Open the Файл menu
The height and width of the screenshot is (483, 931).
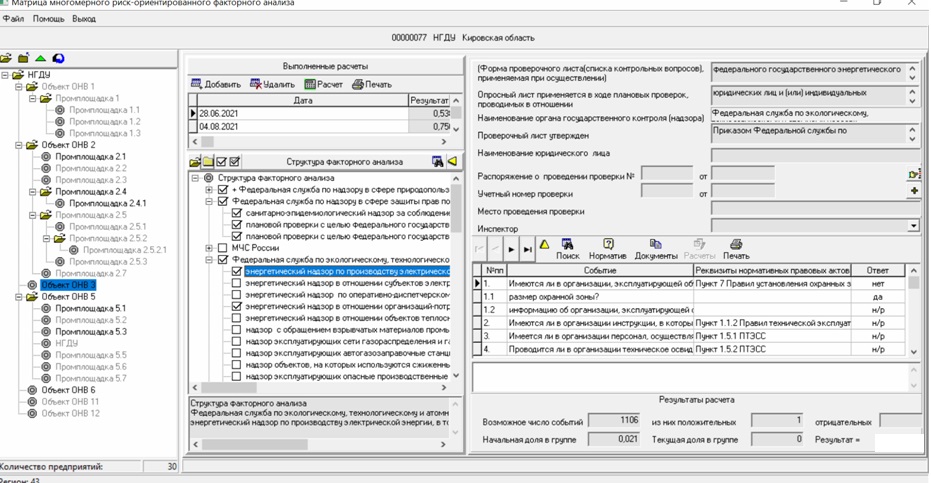click(x=14, y=19)
